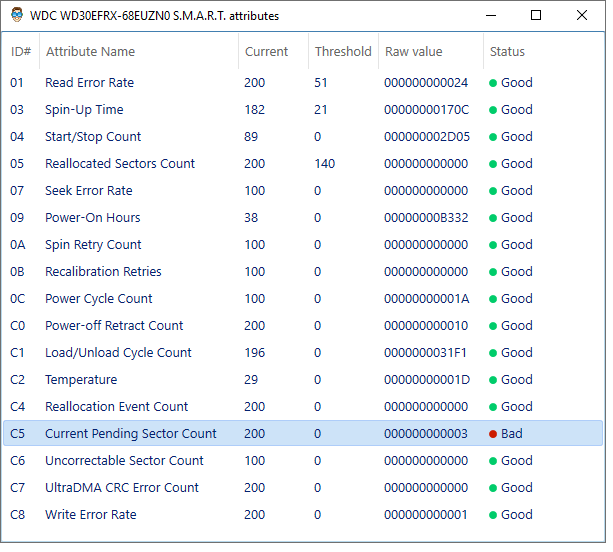Click current value 182
613x552 pixels.
point(255,109)
